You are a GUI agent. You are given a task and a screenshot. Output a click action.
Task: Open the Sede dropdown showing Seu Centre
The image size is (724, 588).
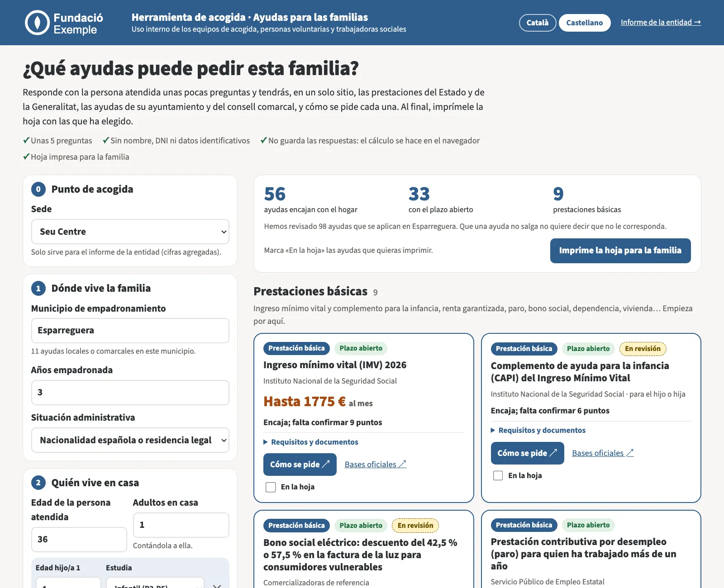pos(130,232)
